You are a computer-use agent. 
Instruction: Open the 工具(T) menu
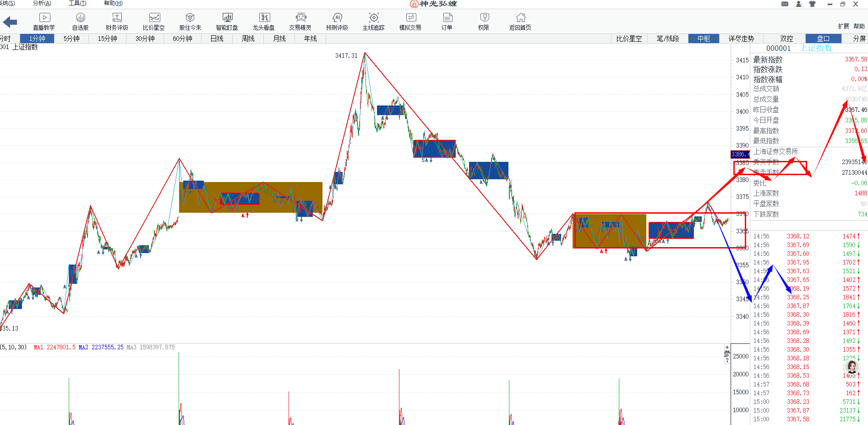point(77,3)
